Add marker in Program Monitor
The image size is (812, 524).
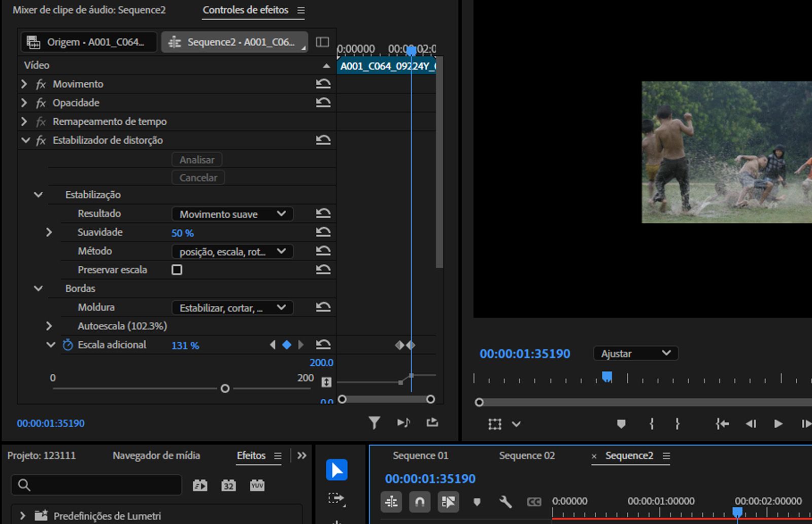point(621,424)
